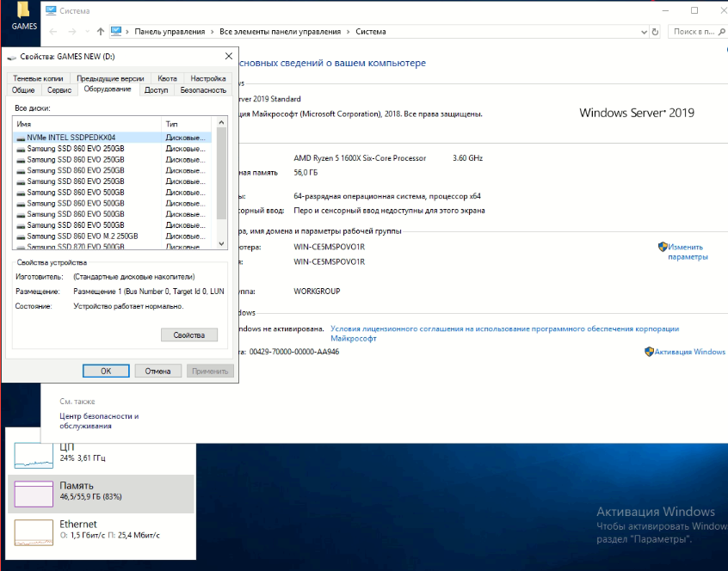This screenshot has height=571, width=728.
Task: Open 'Центр безопасности и обслуживания' link
Action: 99,421
